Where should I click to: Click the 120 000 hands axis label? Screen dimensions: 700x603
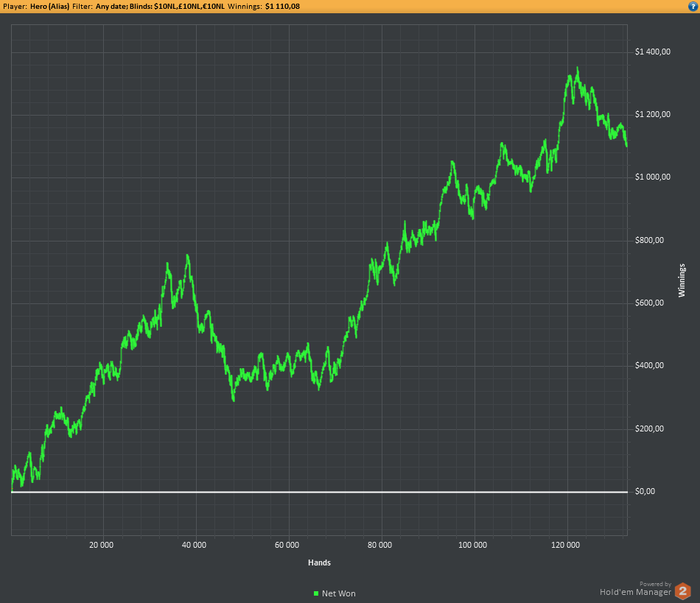click(566, 545)
